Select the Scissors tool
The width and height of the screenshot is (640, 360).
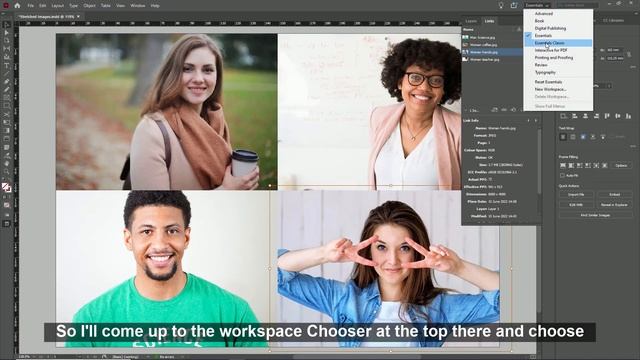coord(7,115)
